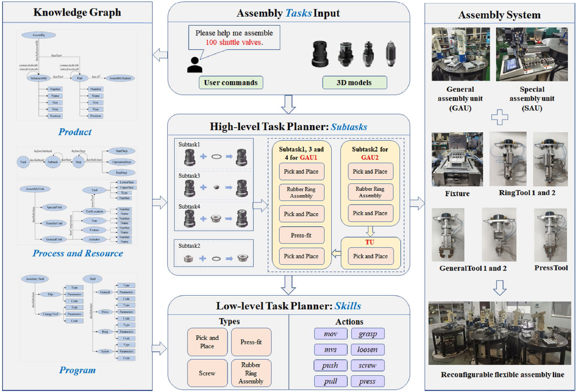Click the loosen action box
This screenshot has height=392, width=576.
[367, 349]
